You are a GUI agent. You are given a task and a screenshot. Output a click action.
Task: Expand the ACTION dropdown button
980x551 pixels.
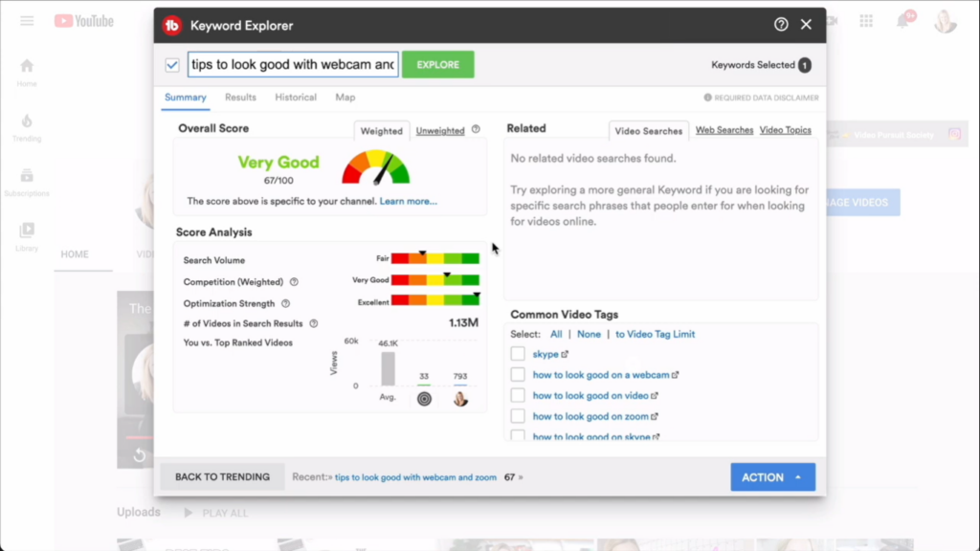tap(772, 476)
